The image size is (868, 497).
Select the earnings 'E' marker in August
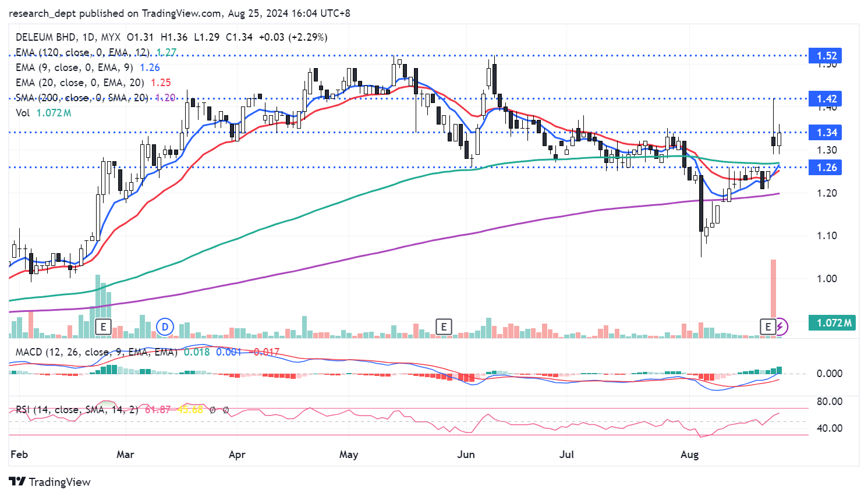pyautogui.click(x=768, y=326)
